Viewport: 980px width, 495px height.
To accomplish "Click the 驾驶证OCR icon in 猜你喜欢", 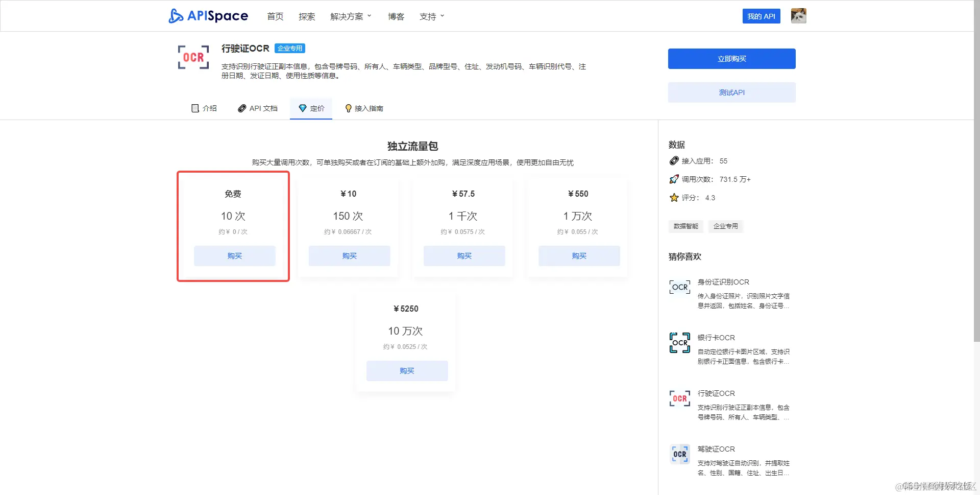I will click(x=679, y=454).
